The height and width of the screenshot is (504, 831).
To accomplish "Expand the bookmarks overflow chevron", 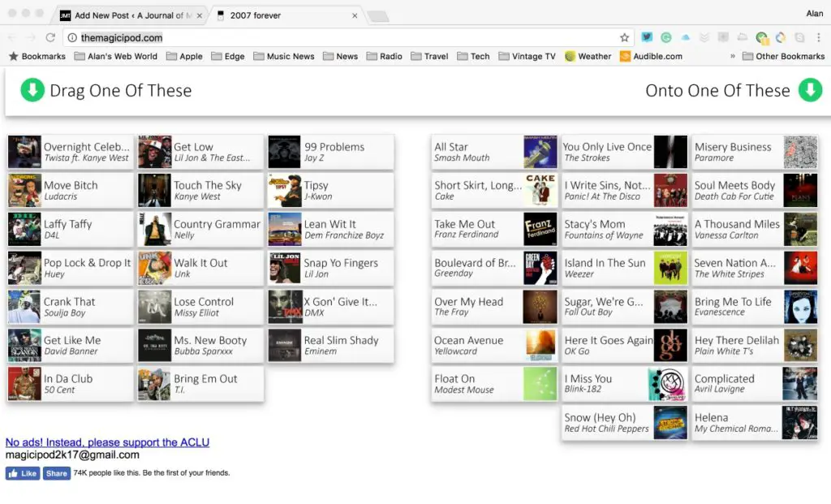I will tap(733, 56).
